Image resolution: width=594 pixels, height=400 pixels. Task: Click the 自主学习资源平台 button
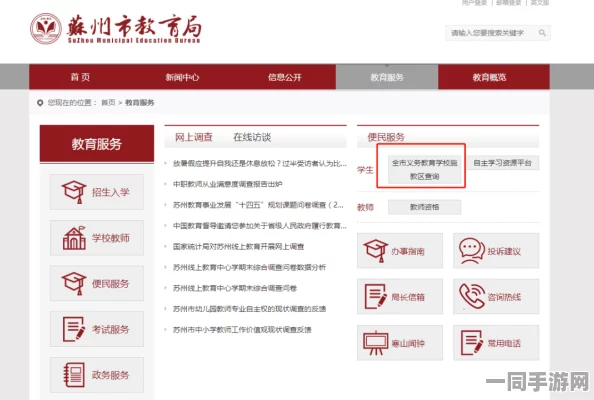(503, 163)
